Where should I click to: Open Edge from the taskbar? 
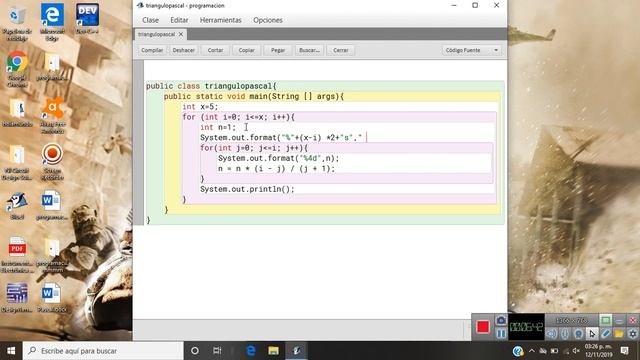click(251, 351)
